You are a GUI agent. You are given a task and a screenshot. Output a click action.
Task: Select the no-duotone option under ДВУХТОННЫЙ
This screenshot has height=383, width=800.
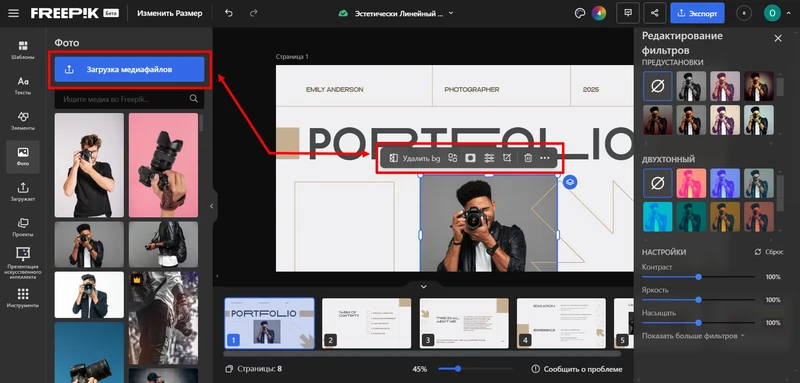coord(658,183)
